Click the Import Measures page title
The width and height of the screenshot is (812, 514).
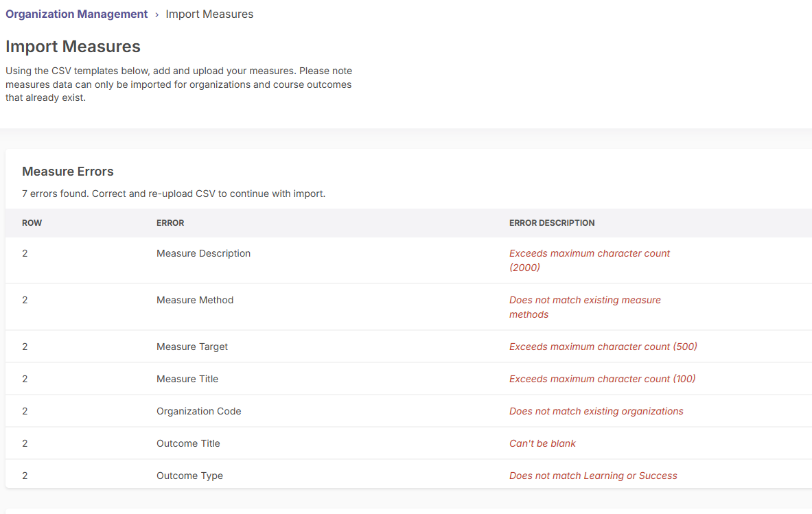[73, 47]
